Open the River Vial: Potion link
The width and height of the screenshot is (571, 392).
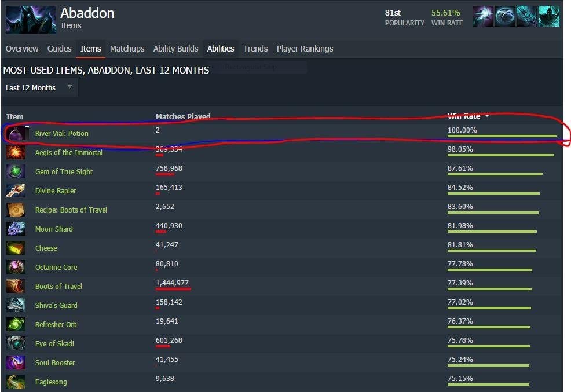click(61, 134)
